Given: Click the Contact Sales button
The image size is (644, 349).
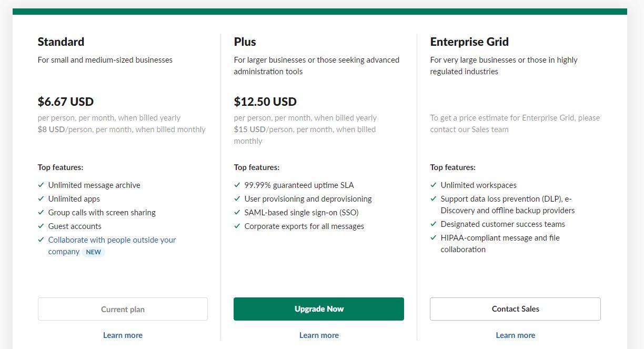Looking at the screenshot, I should tap(515, 309).
